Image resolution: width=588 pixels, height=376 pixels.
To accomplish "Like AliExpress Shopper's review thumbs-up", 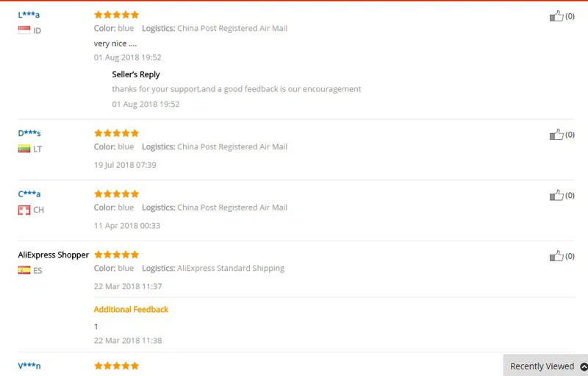I will 556,256.
